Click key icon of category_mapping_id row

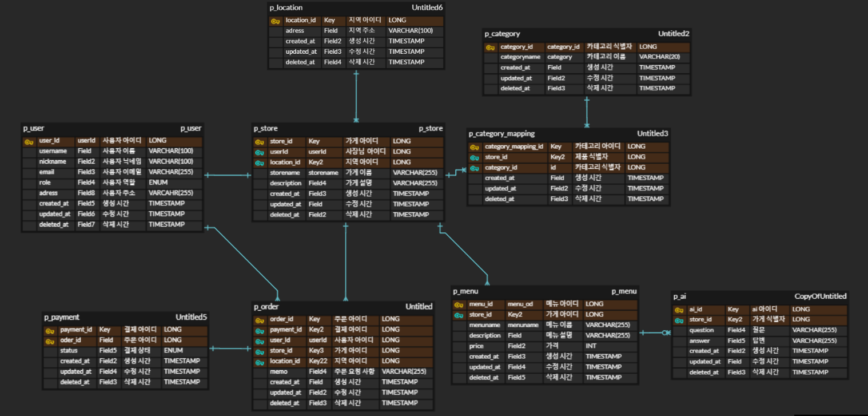(x=475, y=147)
